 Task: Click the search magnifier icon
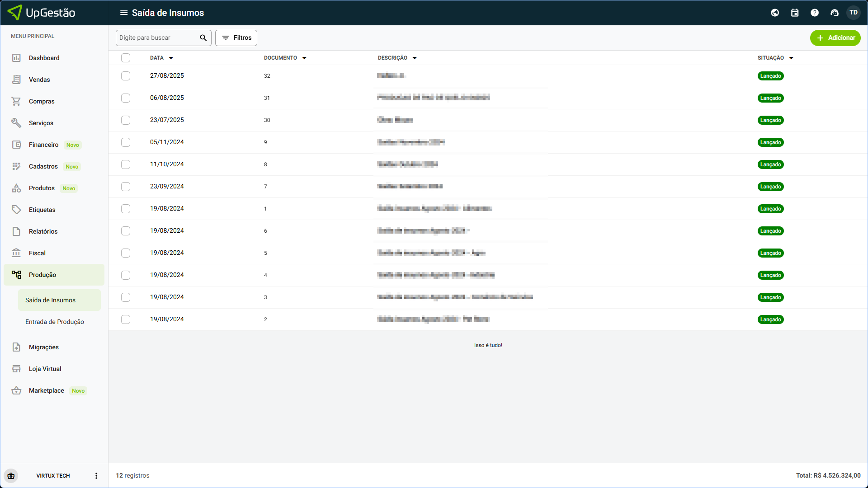203,38
